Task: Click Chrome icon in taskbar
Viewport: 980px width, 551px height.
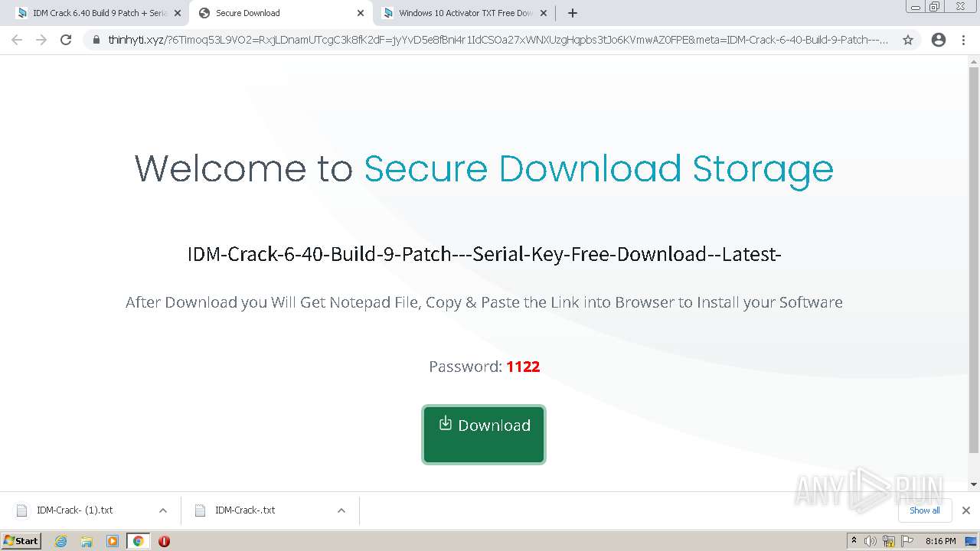Action: pyautogui.click(x=138, y=541)
